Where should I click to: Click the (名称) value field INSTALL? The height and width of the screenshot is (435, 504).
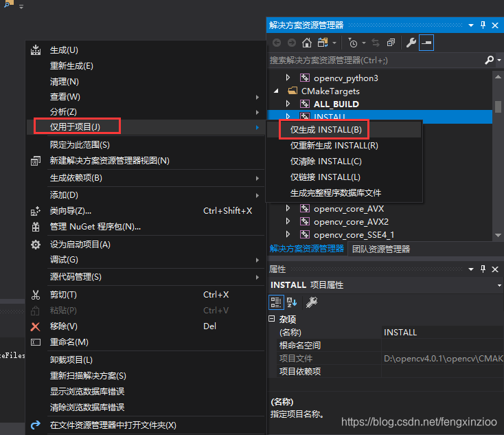[x=443, y=333]
